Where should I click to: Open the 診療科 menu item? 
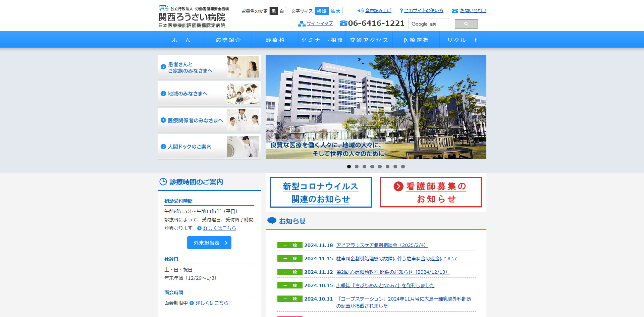click(x=275, y=40)
